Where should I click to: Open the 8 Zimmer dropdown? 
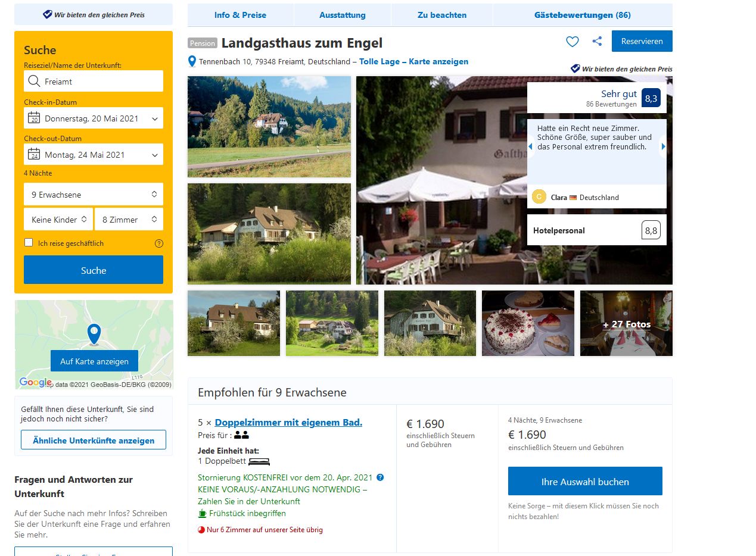point(129,219)
